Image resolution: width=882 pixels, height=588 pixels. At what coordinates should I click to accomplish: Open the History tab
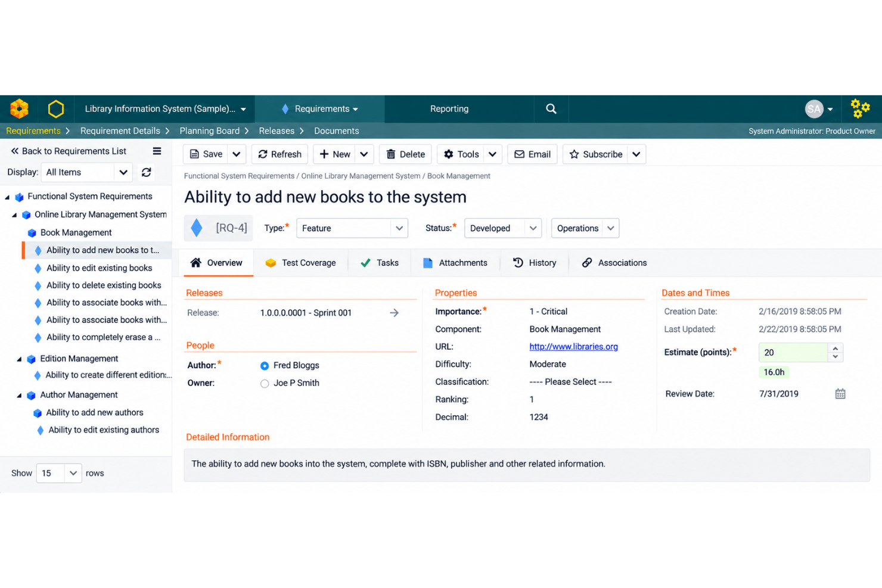(535, 263)
